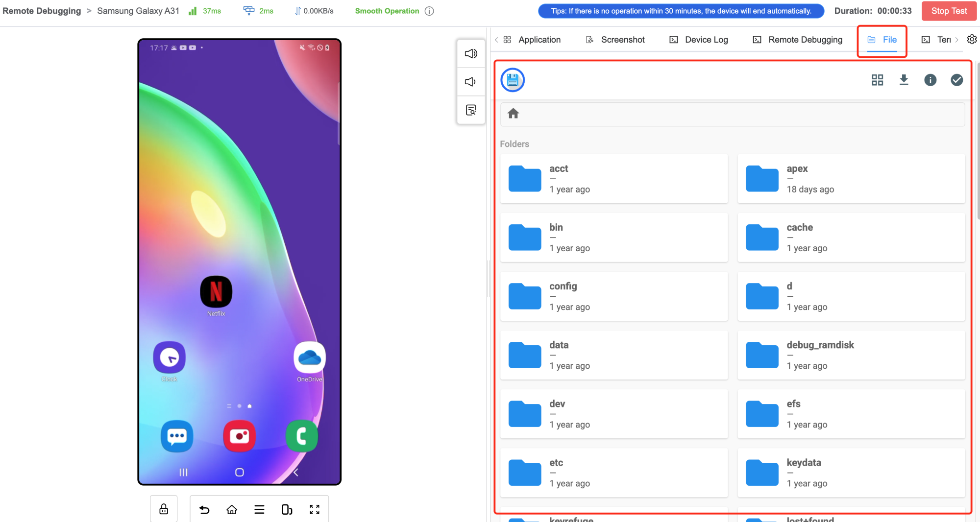Open the dev folder
This screenshot has height=522, width=980.
click(614, 414)
